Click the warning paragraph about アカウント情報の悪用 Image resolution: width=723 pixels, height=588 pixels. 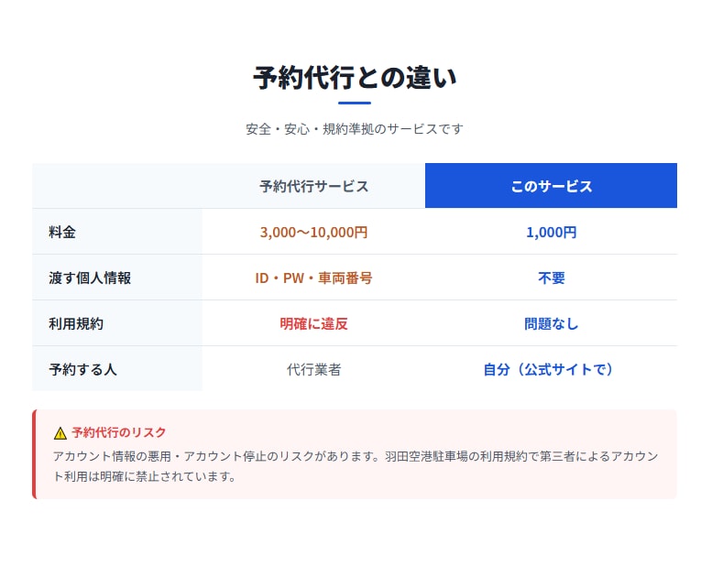pos(355,466)
